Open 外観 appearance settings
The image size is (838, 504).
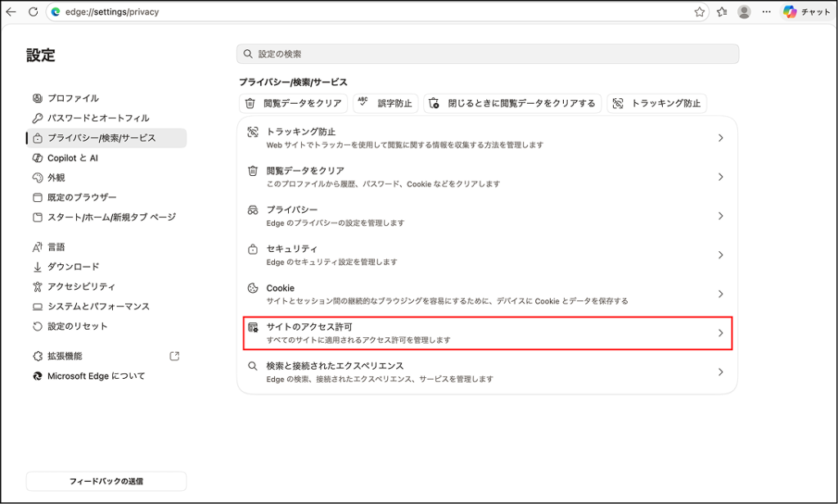tap(106, 178)
